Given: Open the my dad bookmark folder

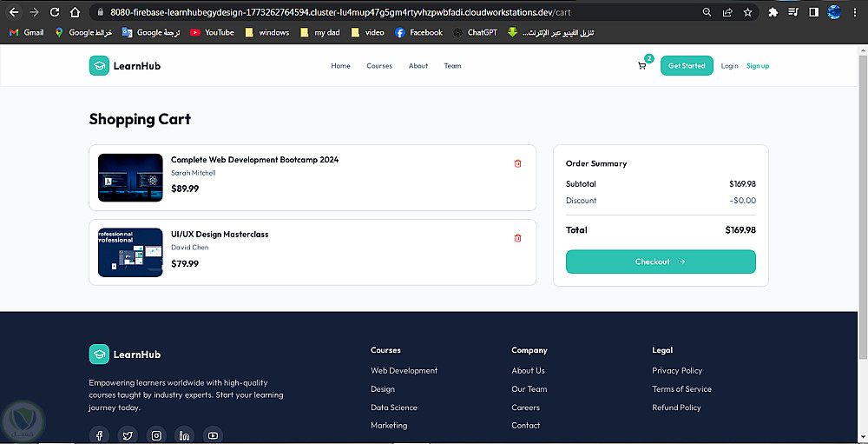Looking at the screenshot, I should click(x=320, y=33).
